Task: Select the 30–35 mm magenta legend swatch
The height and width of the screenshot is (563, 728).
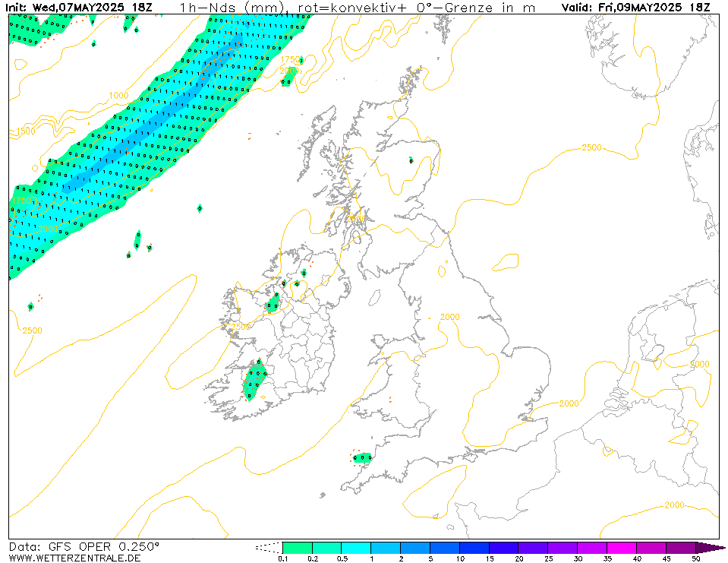Action: (x=592, y=548)
